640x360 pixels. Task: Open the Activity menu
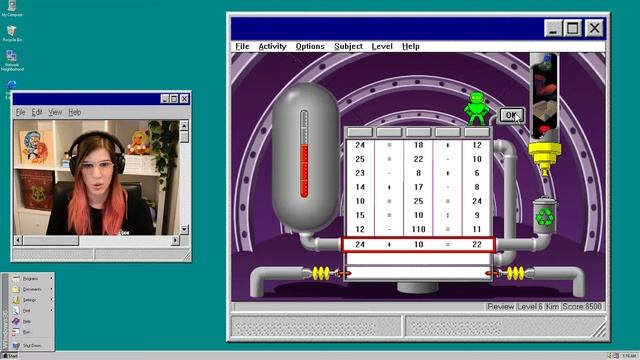tap(272, 46)
